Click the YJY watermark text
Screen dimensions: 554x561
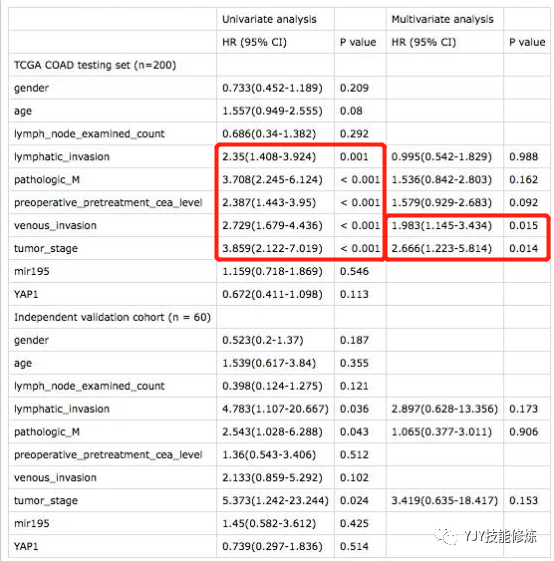tap(500, 536)
